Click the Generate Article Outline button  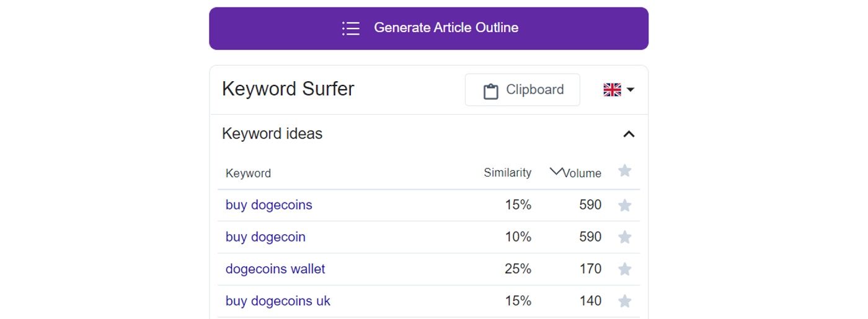pos(428,28)
